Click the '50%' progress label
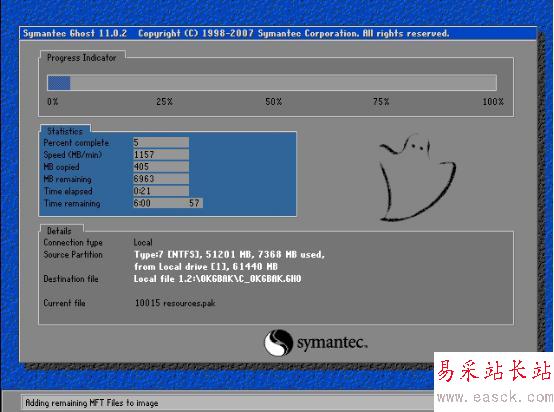 pyautogui.click(x=273, y=102)
